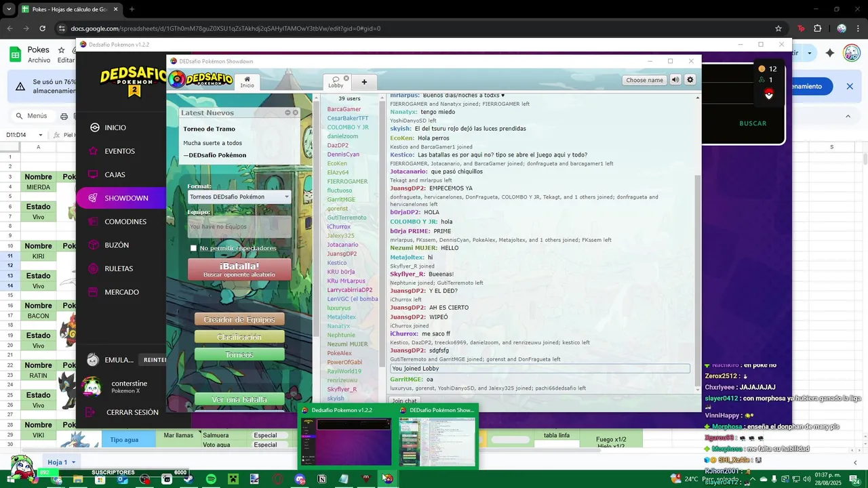Dismiss the storage warning banner X
Image resolution: width=868 pixels, height=488 pixels.
tap(850, 86)
